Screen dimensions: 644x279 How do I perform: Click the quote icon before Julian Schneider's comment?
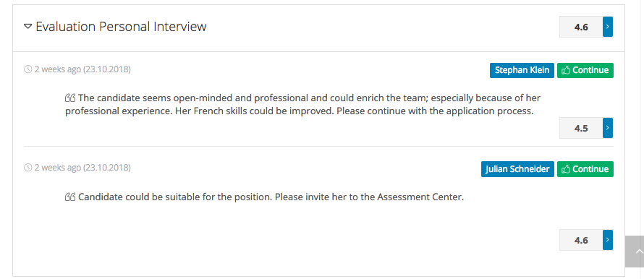coord(70,197)
